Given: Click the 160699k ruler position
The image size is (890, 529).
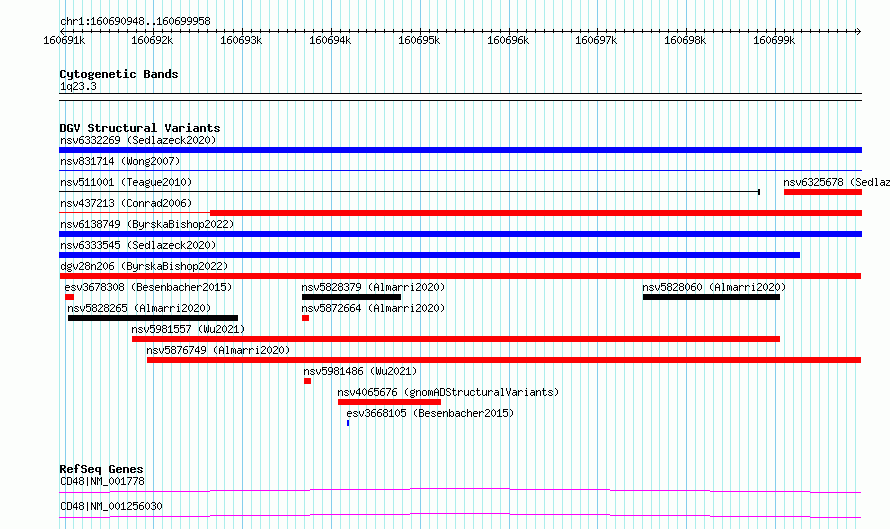Looking at the screenshot, I should [774, 40].
